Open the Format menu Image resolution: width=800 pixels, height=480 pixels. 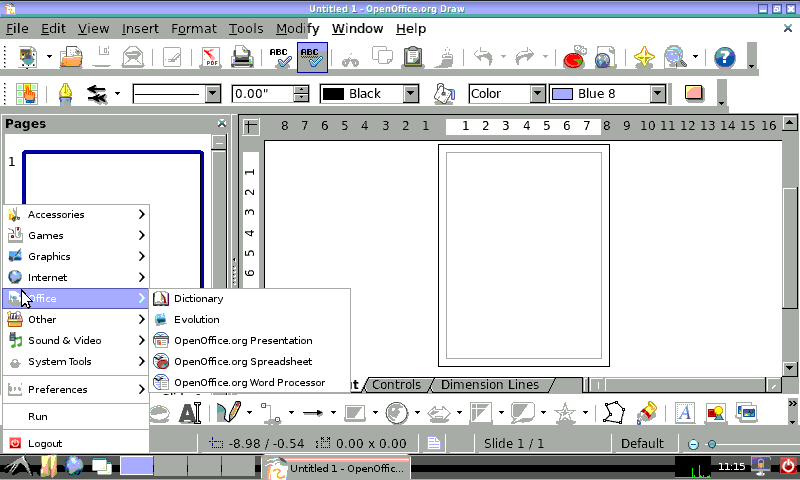pos(193,29)
